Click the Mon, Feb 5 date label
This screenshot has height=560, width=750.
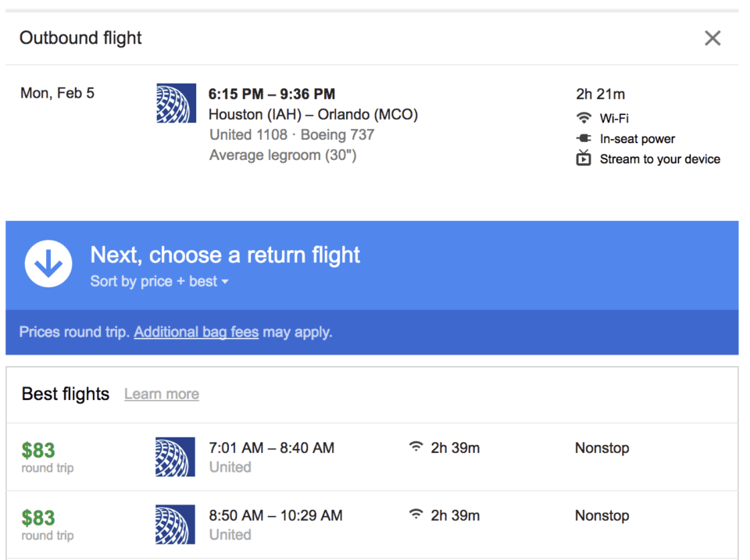pos(57,92)
